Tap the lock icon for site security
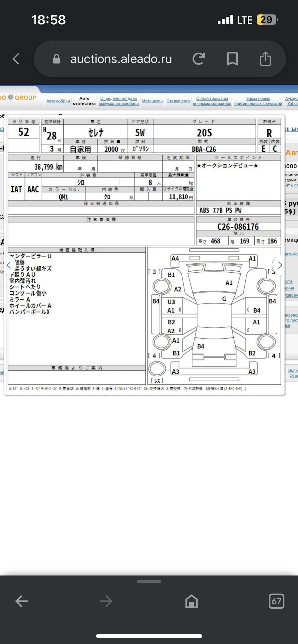298x644 pixels. pos(56,59)
